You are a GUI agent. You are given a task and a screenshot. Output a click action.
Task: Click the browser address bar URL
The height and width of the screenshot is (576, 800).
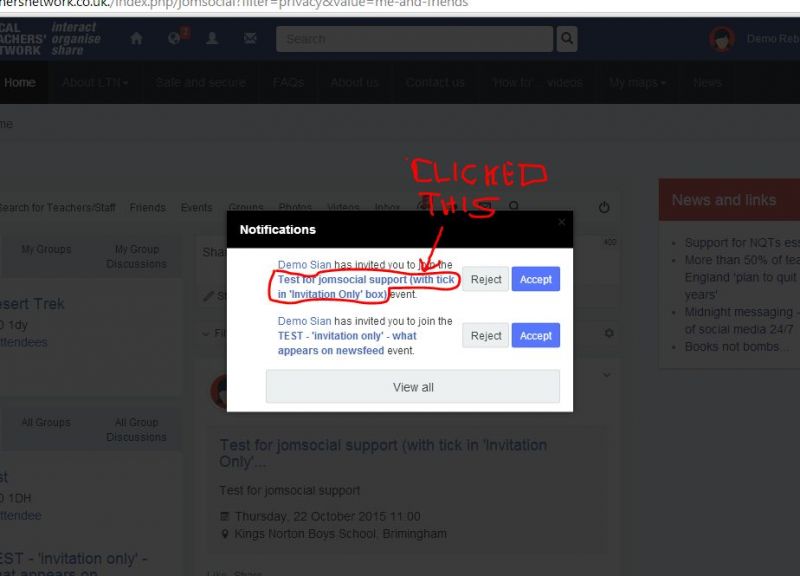coord(234,4)
